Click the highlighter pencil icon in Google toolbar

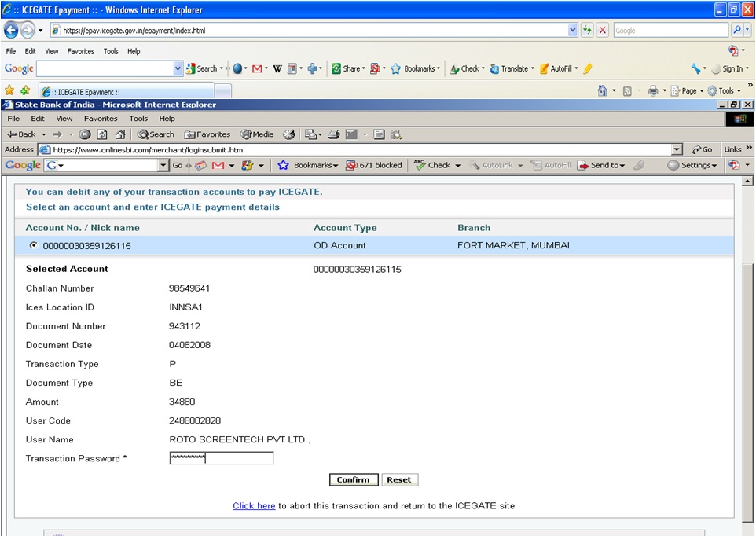(x=587, y=69)
